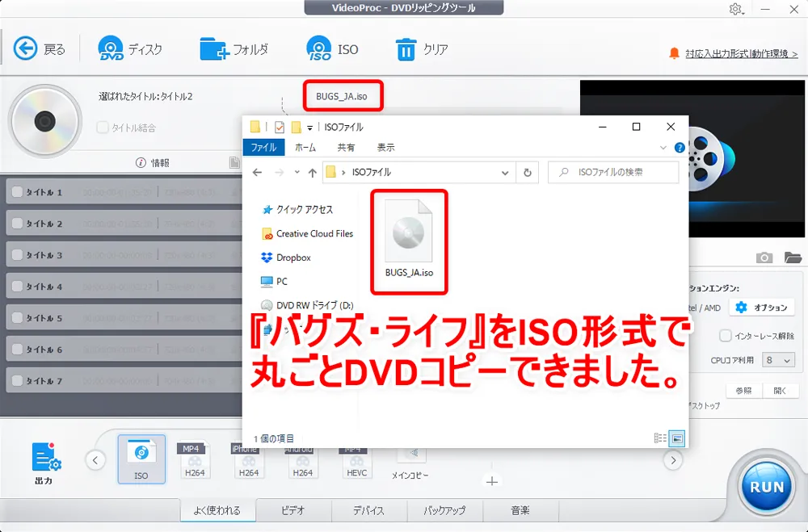Go back with the 戻る arrow icon

(25, 49)
